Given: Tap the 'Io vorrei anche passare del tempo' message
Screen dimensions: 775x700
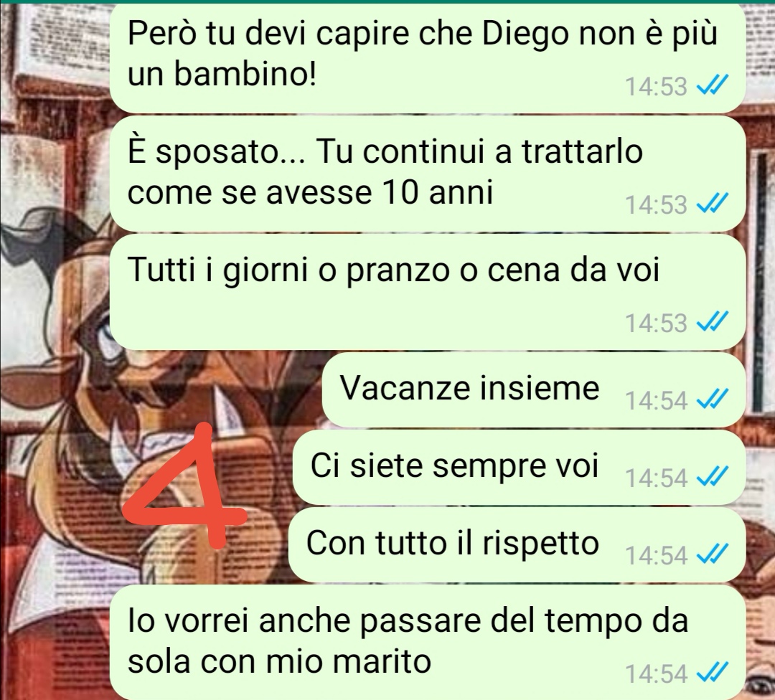Looking at the screenshot, I should [427, 642].
